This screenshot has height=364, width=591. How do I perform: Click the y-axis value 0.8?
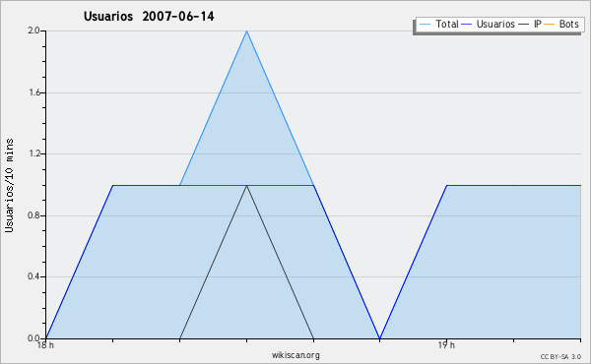coord(33,215)
